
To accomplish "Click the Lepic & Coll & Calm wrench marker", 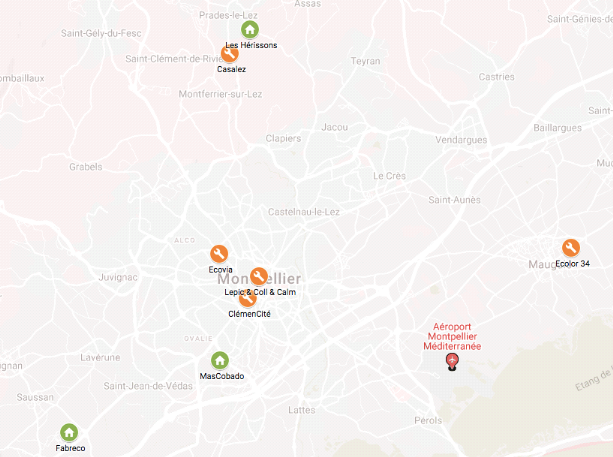I will (259, 276).
